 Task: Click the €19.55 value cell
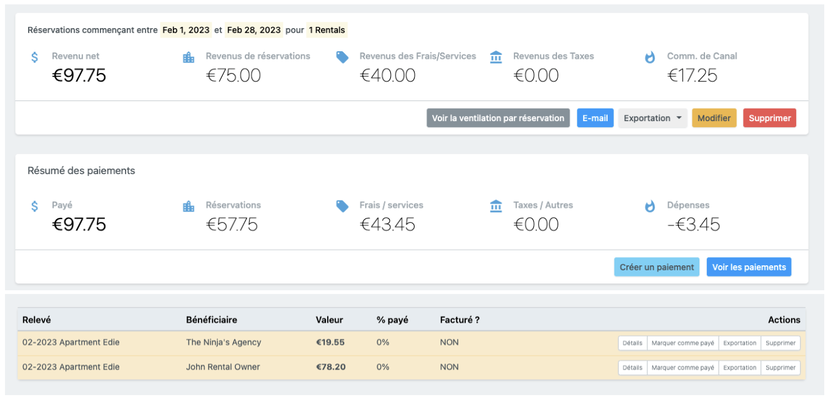[x=330, y=342]
